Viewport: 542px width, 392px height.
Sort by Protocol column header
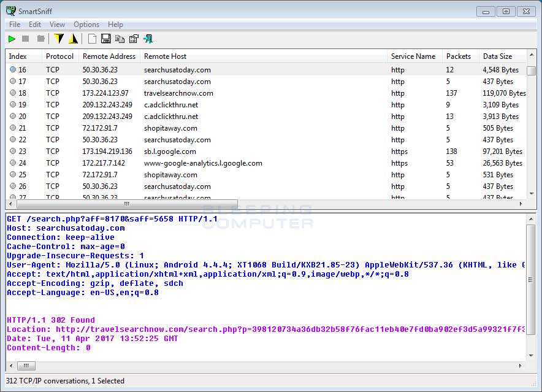pos(60,56)
